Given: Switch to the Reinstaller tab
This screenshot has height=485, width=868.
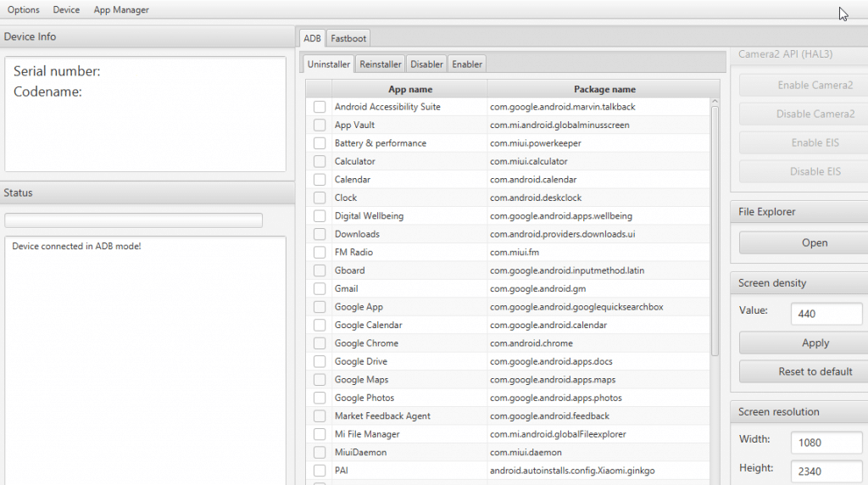Looking at the screenshot, I should point(381,64).
